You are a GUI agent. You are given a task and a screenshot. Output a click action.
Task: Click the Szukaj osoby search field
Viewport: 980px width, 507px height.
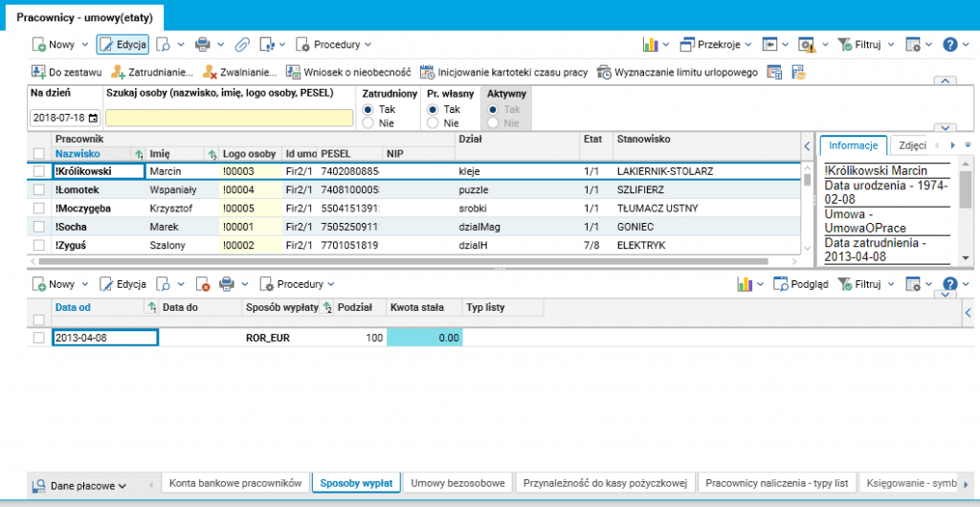point(229,118)
